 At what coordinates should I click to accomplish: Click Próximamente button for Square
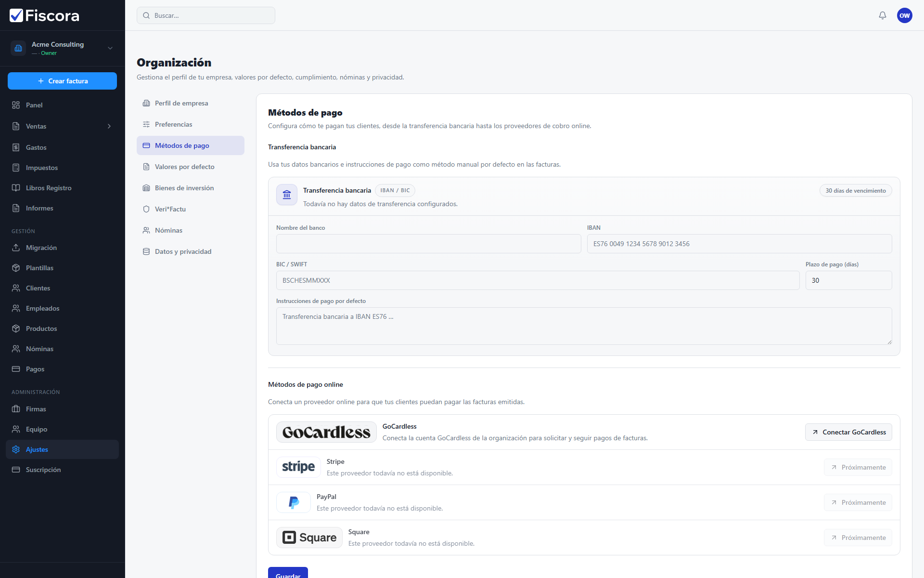click(858, 538)
